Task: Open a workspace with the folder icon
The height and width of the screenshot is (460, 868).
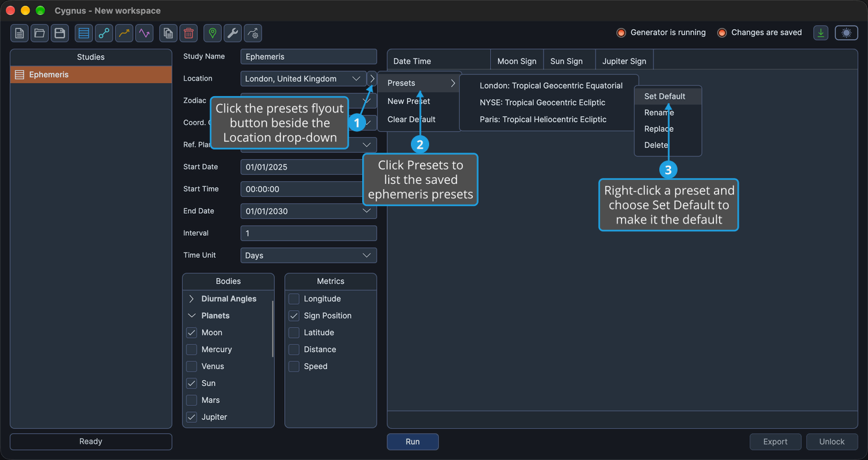Action: click(40, 33)
